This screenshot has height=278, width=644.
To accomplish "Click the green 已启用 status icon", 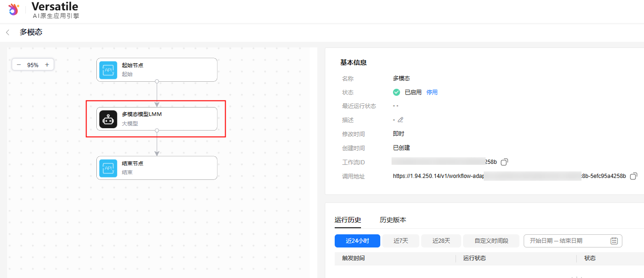I will tap(396, 92).
